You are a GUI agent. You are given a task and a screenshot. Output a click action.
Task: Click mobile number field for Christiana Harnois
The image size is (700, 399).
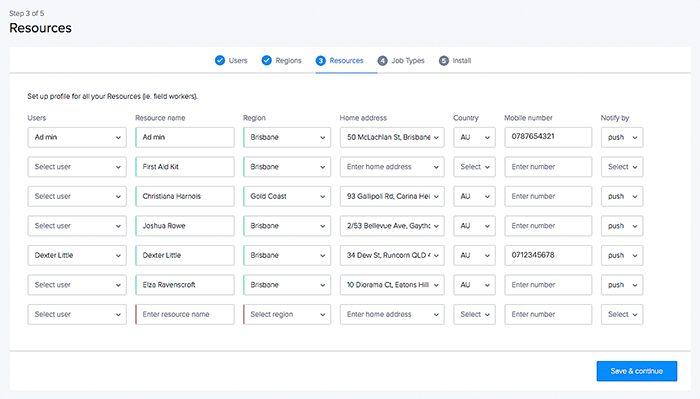coord(548,196)
